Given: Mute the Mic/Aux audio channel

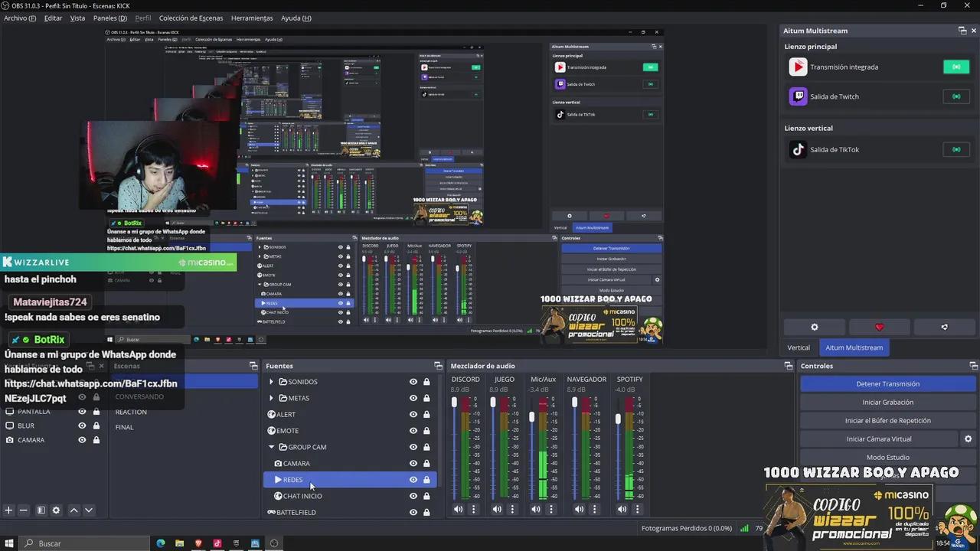Looking at the screenshot, I should coord(536,509).
